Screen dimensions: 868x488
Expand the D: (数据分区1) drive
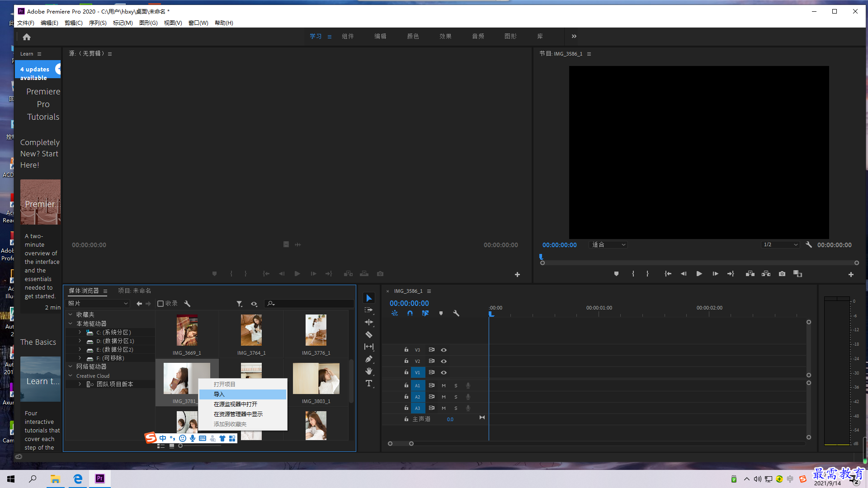pos(80,341)
